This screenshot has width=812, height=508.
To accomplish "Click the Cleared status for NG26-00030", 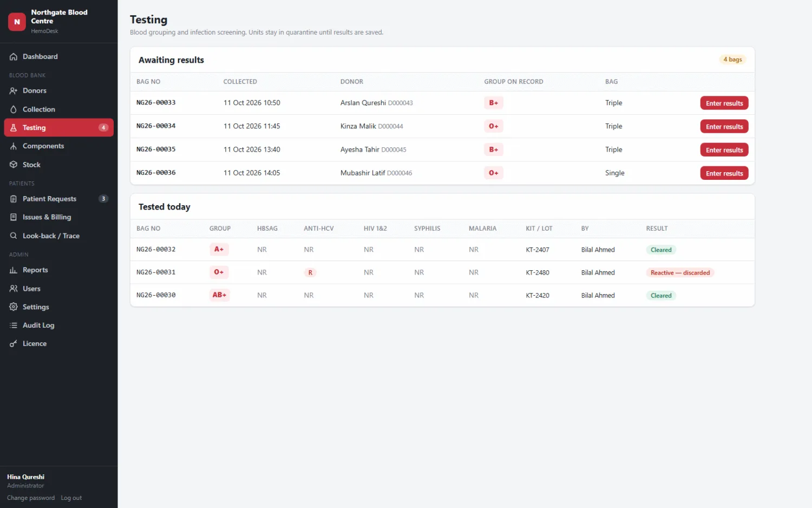I will coord(661,296).
